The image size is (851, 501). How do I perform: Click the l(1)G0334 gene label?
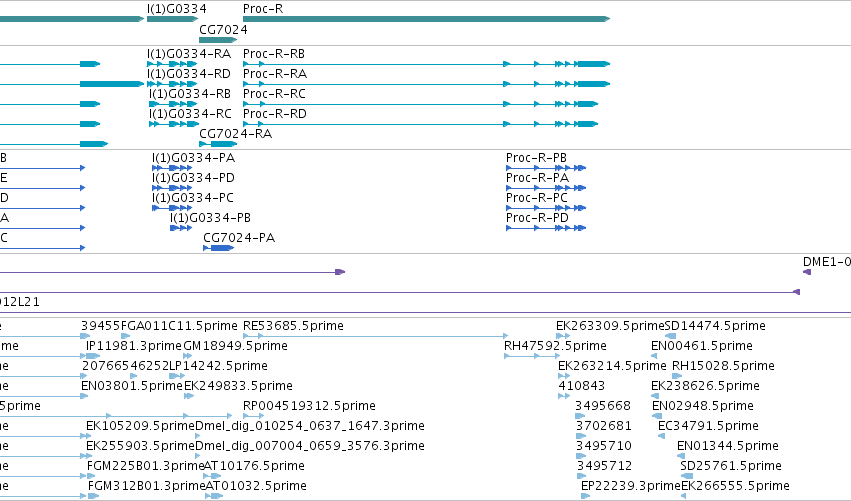pos(176,9)
